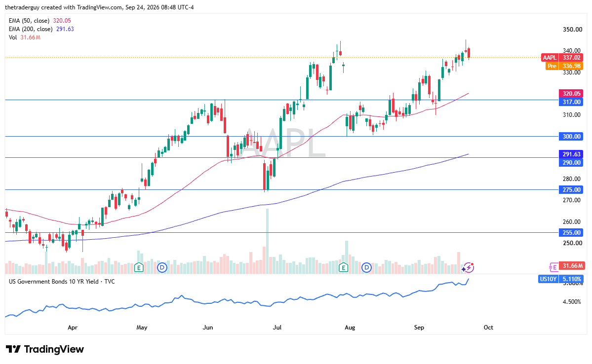
Task: Click Sep on the time axis
Action: (x=419, y=328)
